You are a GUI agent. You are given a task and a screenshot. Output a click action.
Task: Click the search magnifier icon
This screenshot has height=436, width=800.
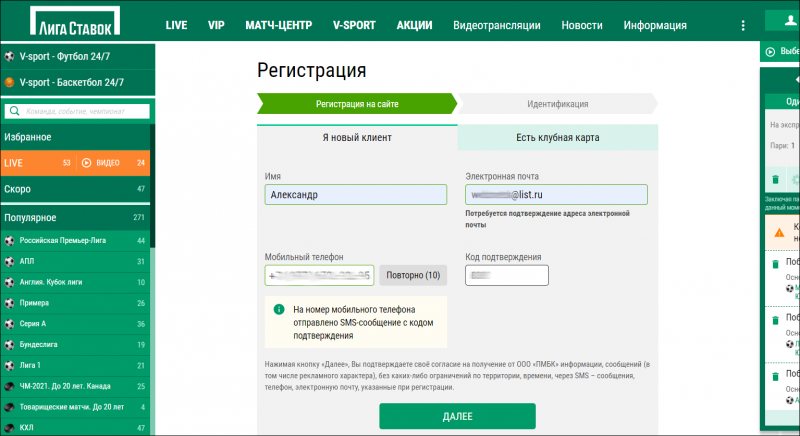14,111
